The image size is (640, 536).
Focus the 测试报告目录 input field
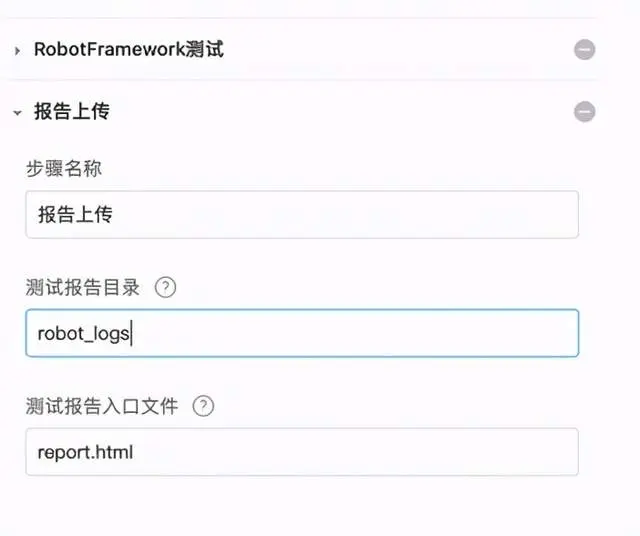tap(301, 333)
